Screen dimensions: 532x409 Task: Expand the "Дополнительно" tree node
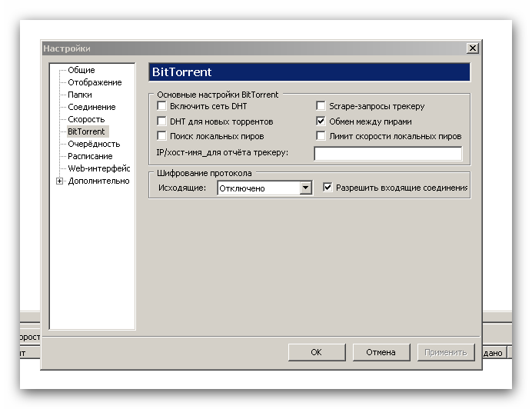(x=60, y=181)
